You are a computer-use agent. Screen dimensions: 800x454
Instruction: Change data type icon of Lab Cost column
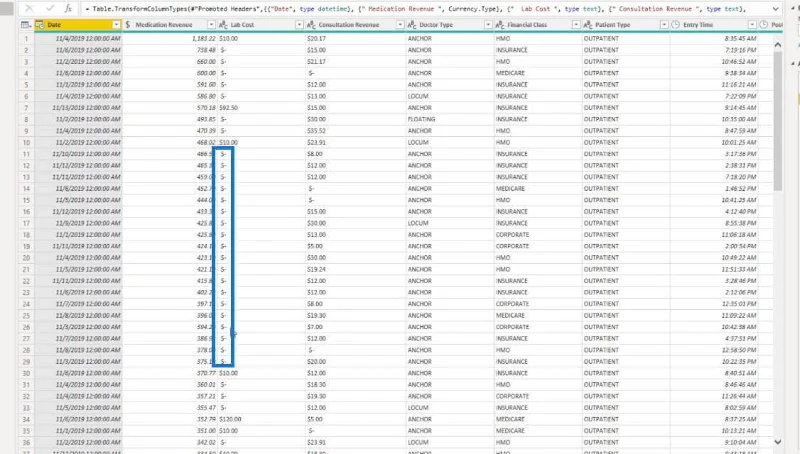[x=223, y=24]
